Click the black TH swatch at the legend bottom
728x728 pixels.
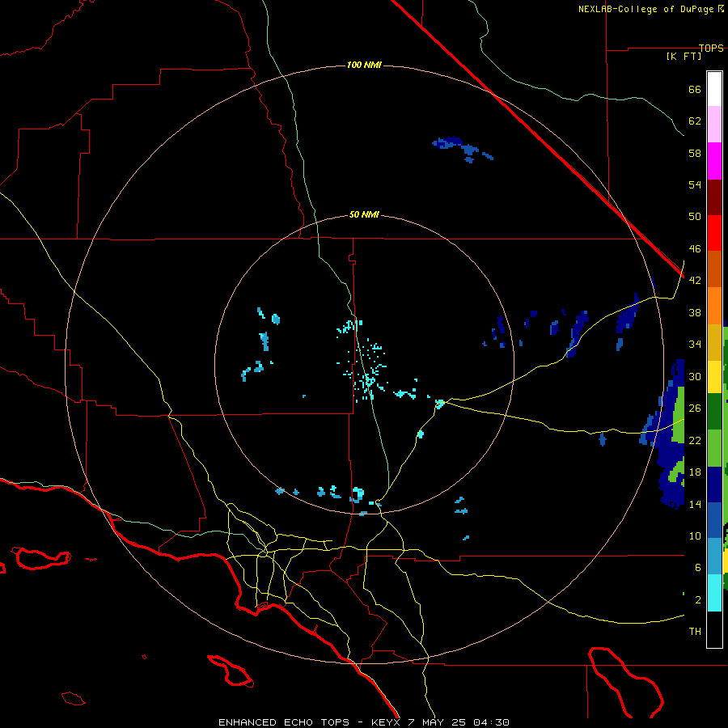pos(714,629)
